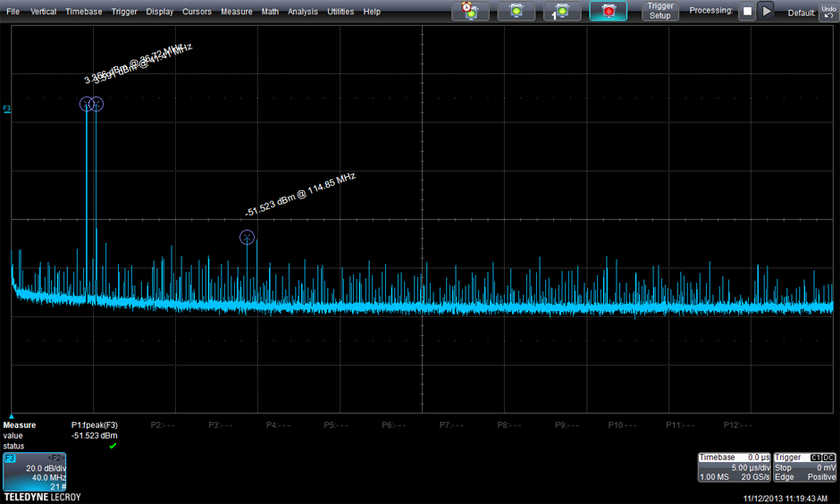840x504 pixels.
Task: Open the F3 trace descriptor box
Action: (x=35, y=472)
